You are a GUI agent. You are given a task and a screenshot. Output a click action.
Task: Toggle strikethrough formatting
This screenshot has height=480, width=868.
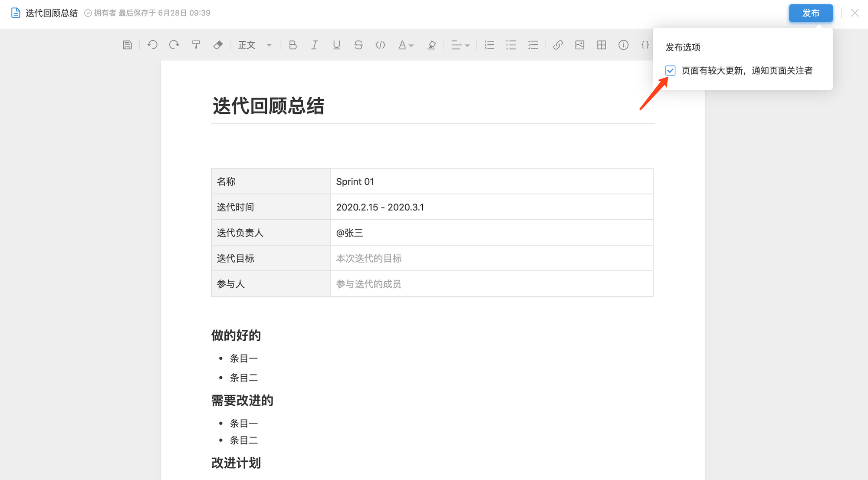pyautogui.click(x=358, y=45)
